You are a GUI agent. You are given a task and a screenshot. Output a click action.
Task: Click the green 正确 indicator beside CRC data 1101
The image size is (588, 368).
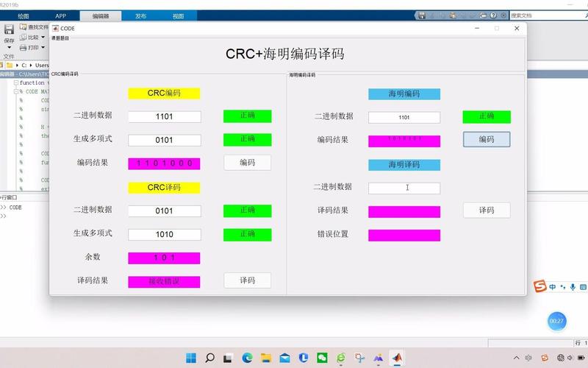coord(248,116)
